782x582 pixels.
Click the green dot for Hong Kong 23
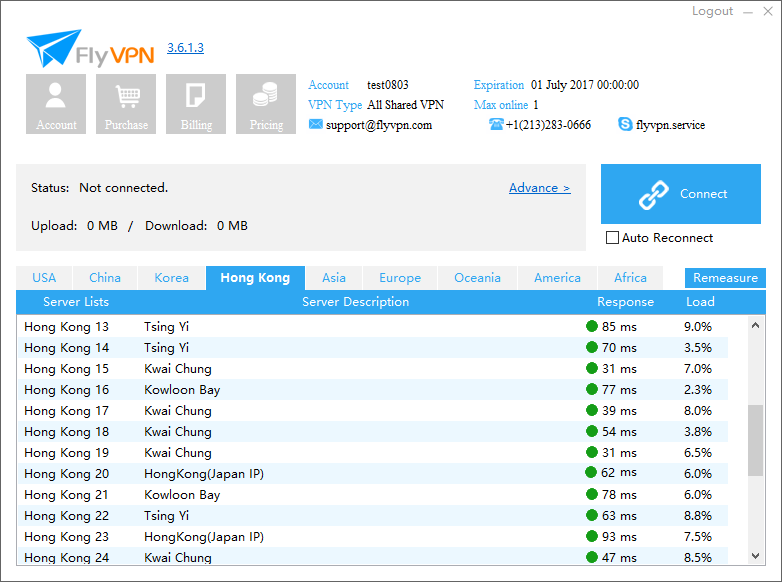point(592,536)
